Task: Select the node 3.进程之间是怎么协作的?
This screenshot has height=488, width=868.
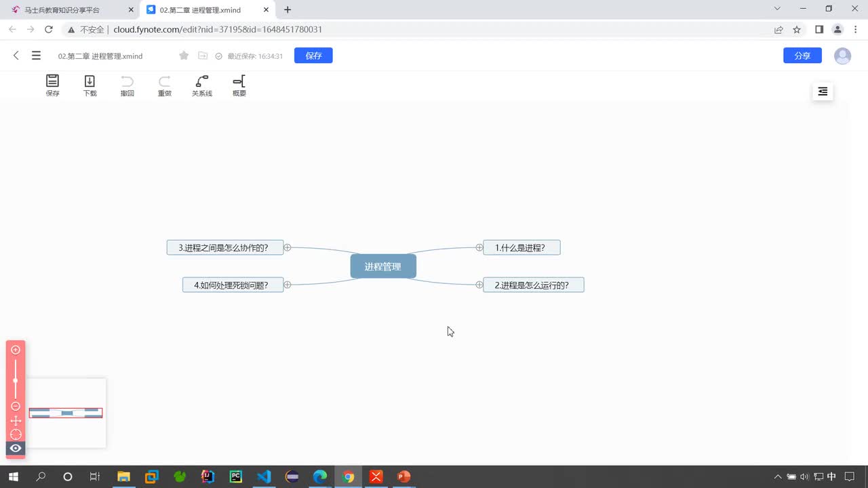Action: click(225, 247)
